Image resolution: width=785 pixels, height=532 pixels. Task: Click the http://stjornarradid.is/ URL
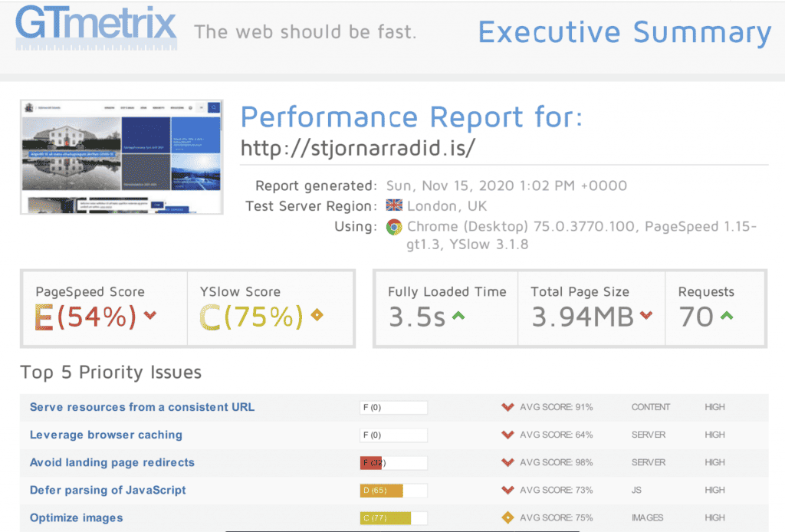click(x=358, y=148)
